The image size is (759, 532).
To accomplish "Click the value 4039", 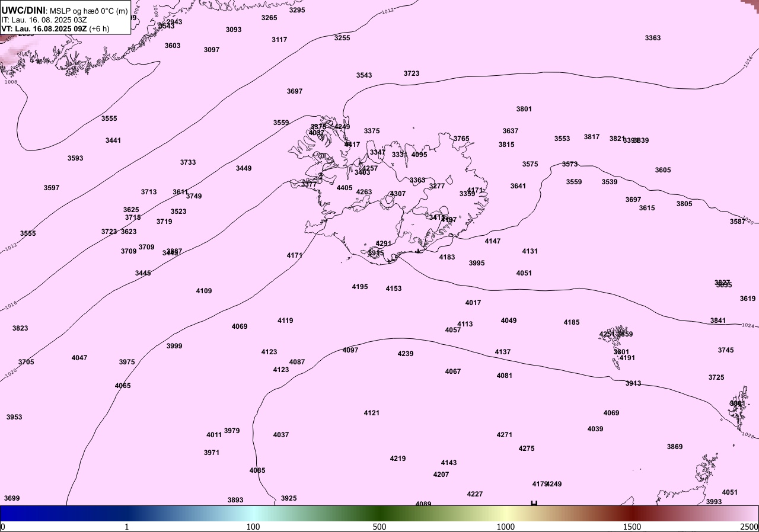I will pos(595,429).
